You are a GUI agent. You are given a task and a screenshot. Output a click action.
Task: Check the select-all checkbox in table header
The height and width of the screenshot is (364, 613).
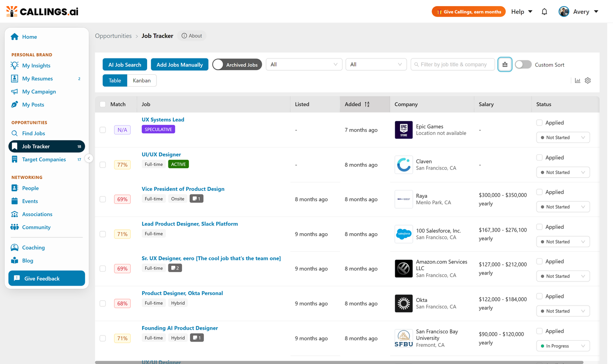103,104
